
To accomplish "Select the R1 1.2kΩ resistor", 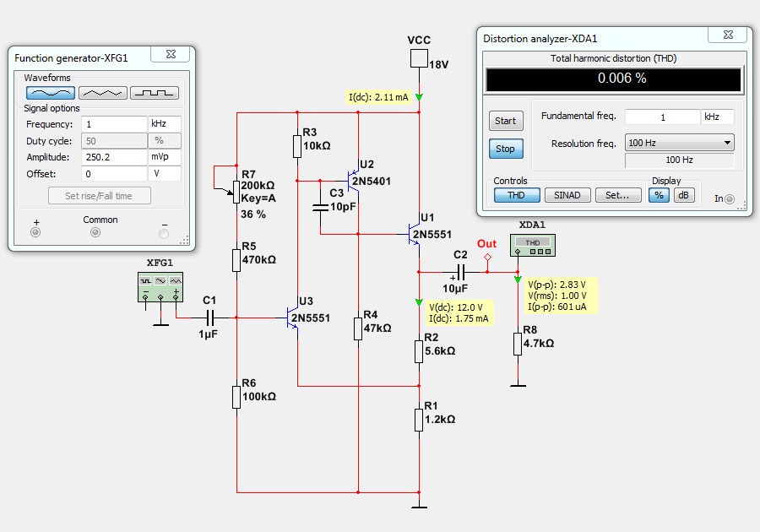I will pyautogui.click(x=419, y=420).
